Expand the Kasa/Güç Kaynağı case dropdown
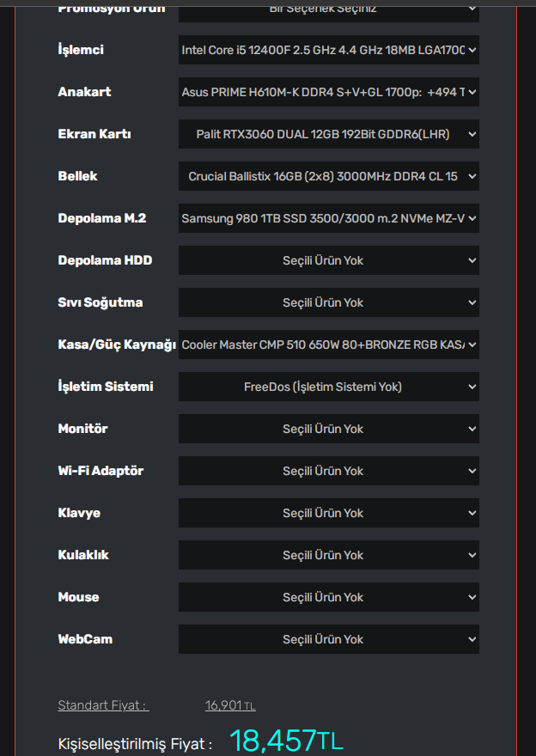The width and height of the screenshot is (536, 756). tap(328, 344)
